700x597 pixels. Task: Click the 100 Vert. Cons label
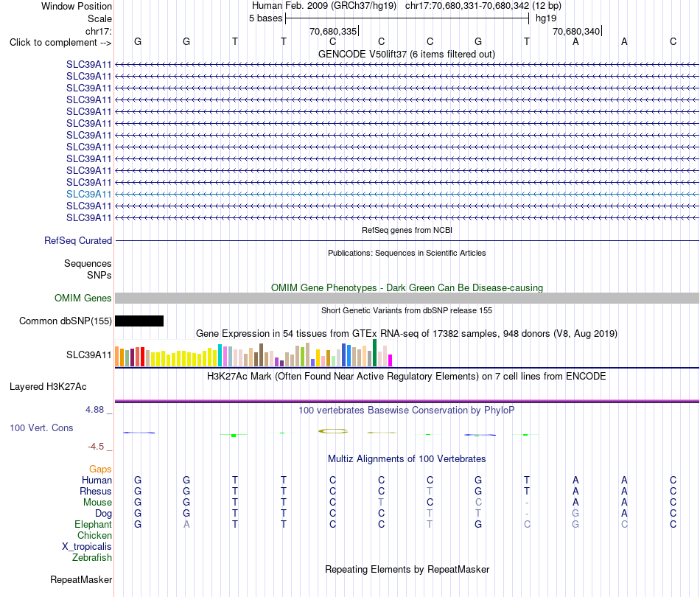pyautogui.click(x=41, y=427)
